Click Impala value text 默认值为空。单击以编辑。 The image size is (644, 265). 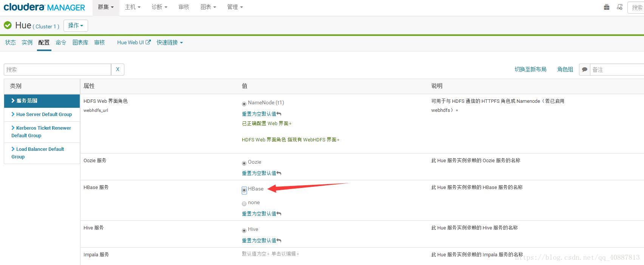271,254
